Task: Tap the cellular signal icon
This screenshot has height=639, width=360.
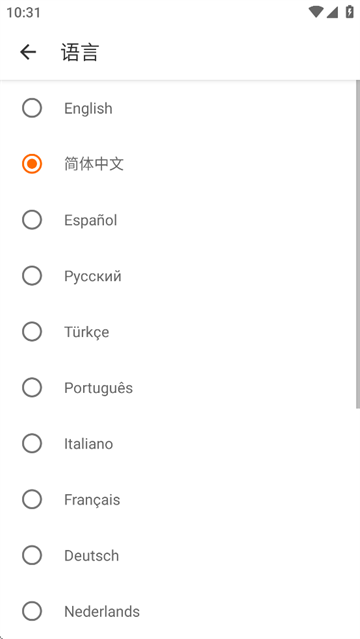Action: (332, 12)
